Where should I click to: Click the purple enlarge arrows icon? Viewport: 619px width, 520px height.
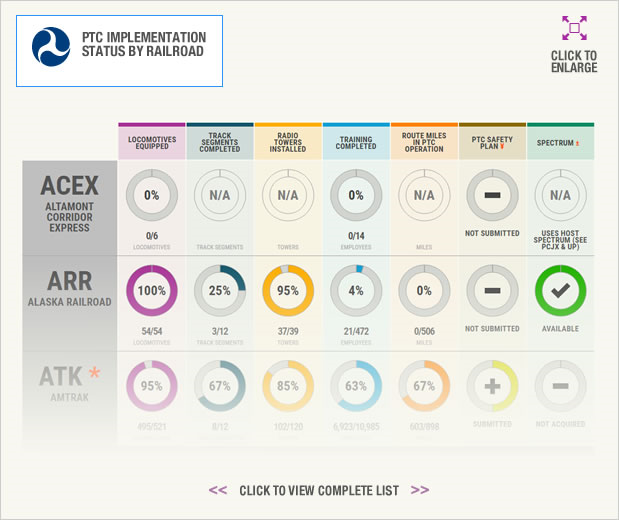click(x=574, y=28)
